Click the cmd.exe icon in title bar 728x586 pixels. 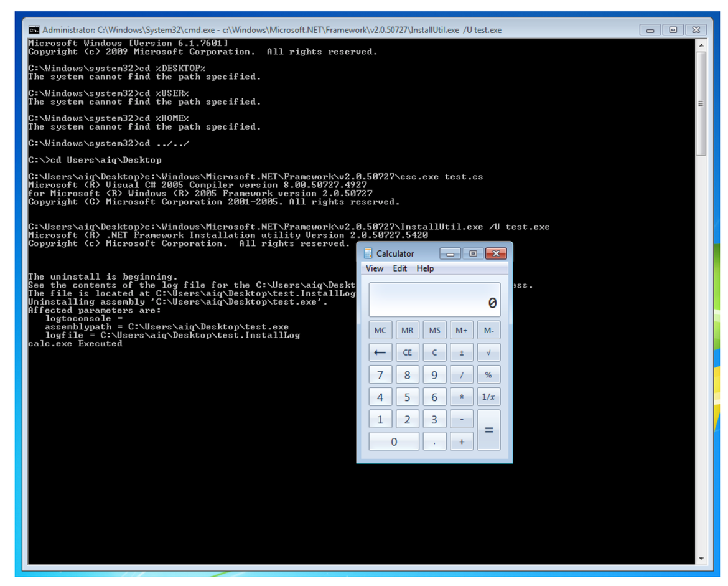pos(34,30)
